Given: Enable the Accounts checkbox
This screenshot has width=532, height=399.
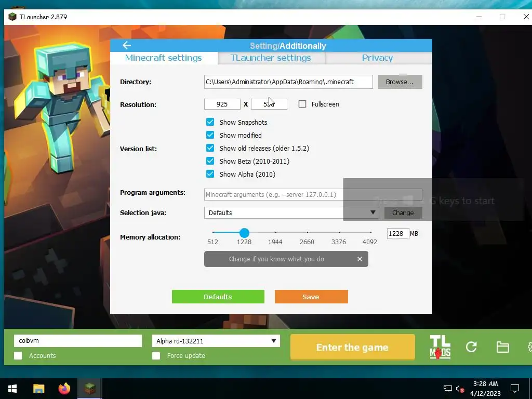Looking at the screenshot, I should (x=18, y=355).
